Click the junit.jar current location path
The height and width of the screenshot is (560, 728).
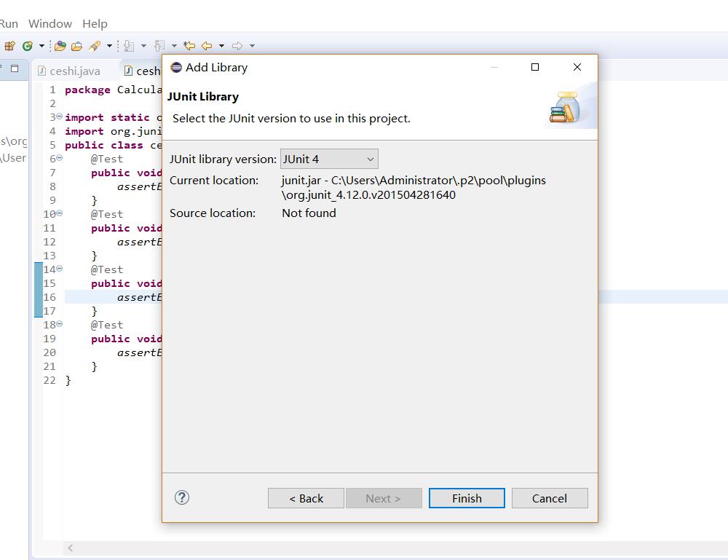coord(414,187)
